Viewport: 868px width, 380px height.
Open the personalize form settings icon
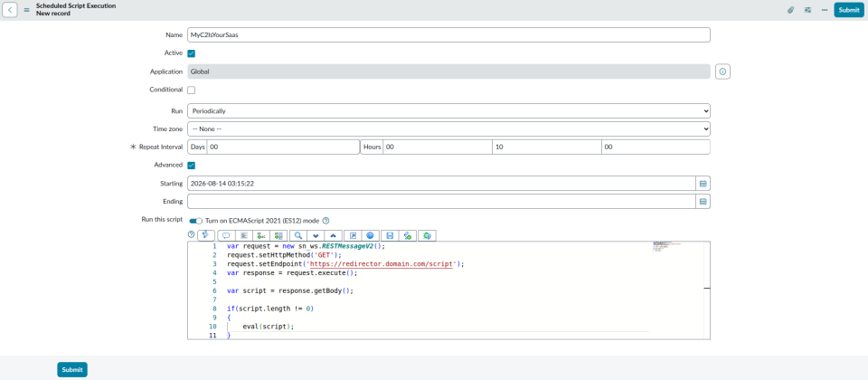[807, 10]
